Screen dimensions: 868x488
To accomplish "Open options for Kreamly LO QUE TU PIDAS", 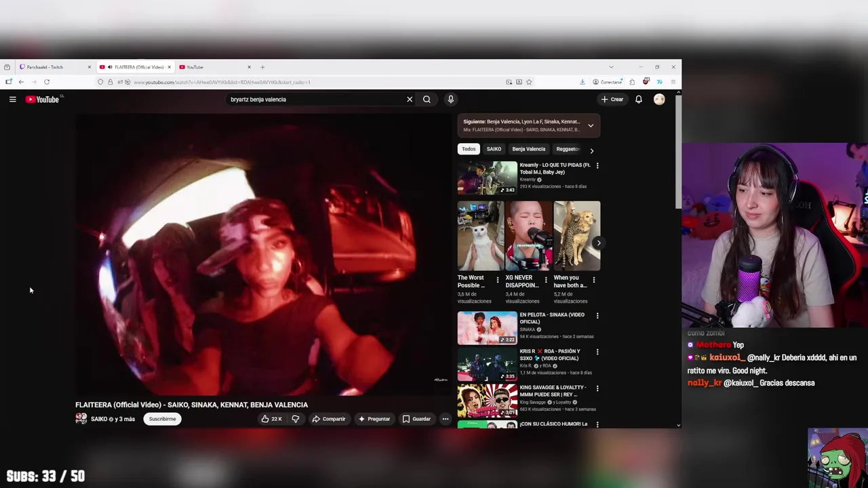I will tap(597, 165).
